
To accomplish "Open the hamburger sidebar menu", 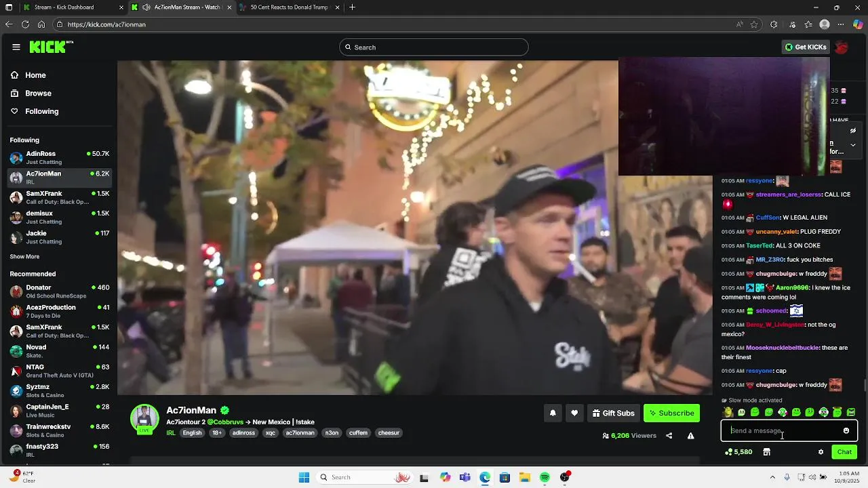I will click(x=16, y=47).
